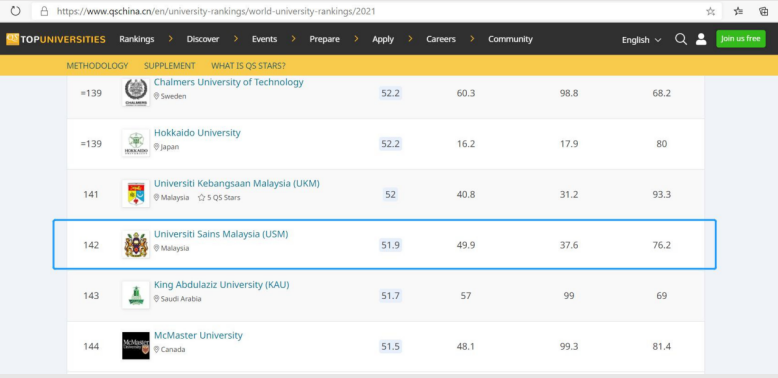Open the SUPPLEMENT tab
Screen dimensions: 778x378
(170, 65)
